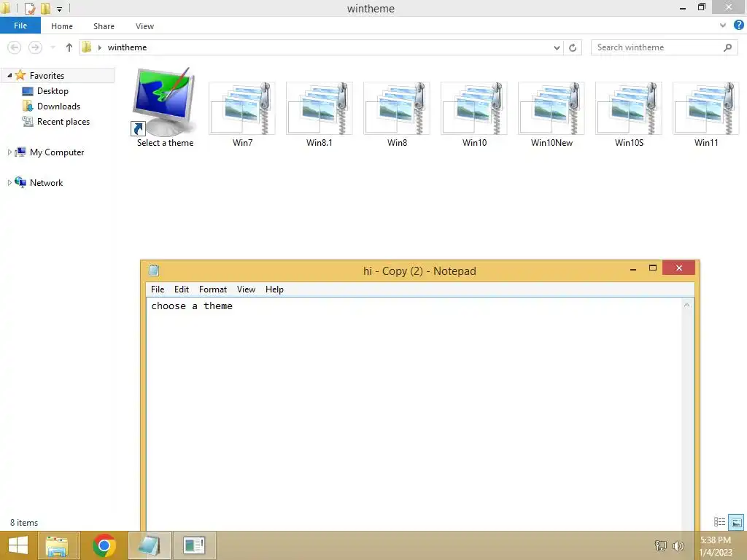Open Explorer help question mark

[x=738, y=26]
